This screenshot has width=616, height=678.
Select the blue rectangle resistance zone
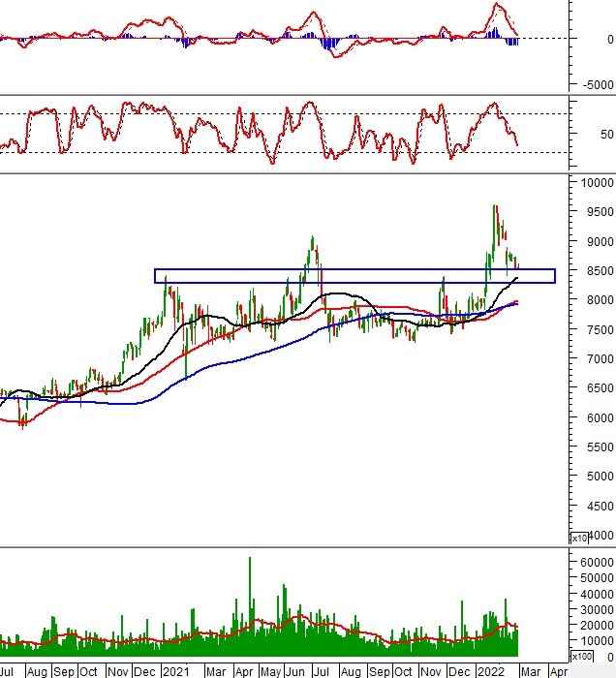[354, 276]
